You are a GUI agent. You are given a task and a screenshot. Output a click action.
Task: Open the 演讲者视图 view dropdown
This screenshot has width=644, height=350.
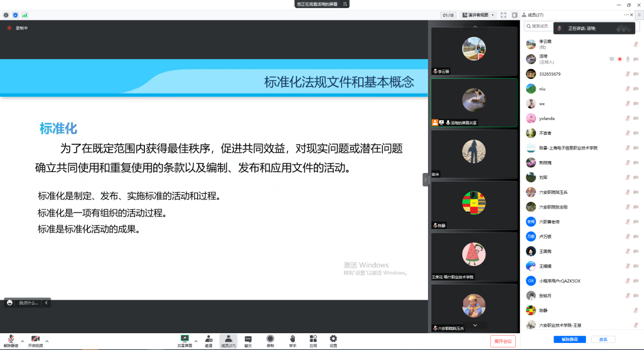pyautogui.click(x=478, y=15)
